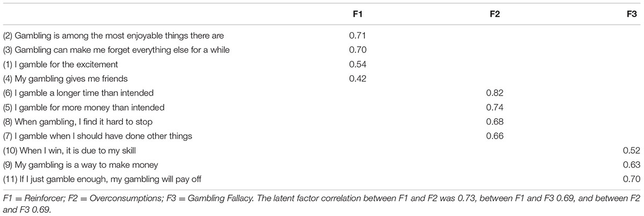Click the 0.54 value for excitement item

pos(357,64)
